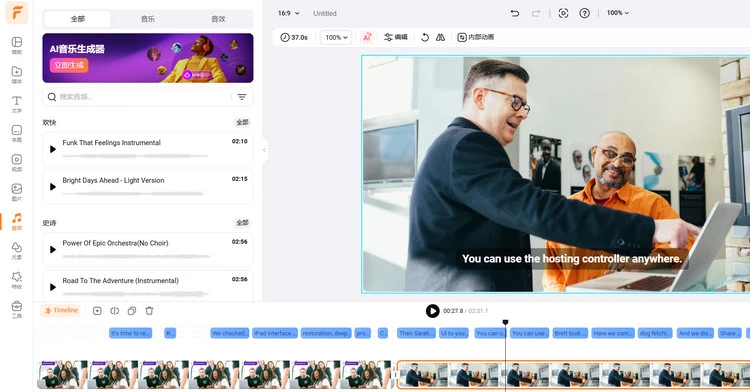Viewport: 750px width, 392px height.
Task: Preview Road To The Adventure (Instrumental) track
Action: pos(53,287)
